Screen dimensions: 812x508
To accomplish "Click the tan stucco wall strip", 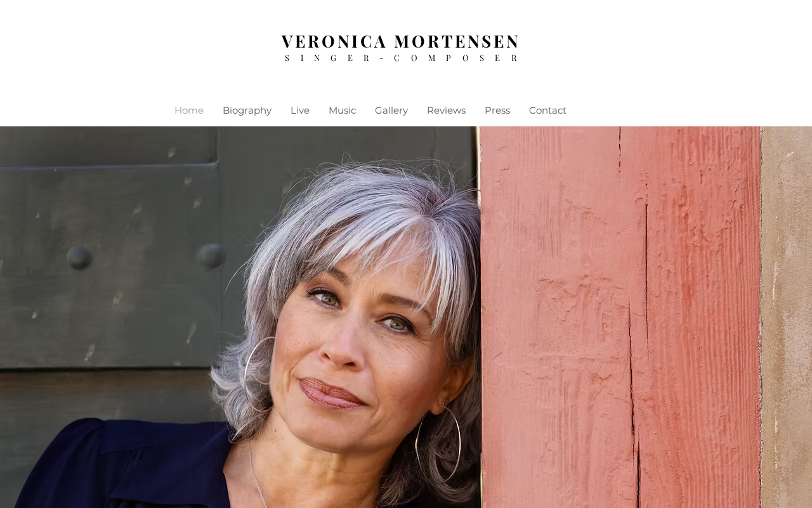I will pos(787,317).
